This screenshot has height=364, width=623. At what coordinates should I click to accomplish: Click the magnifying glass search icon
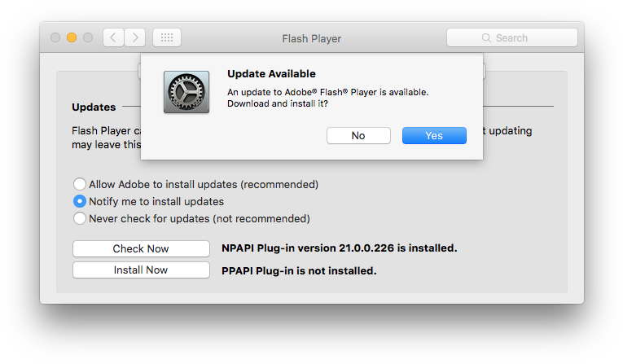click(x=486, y=37)
